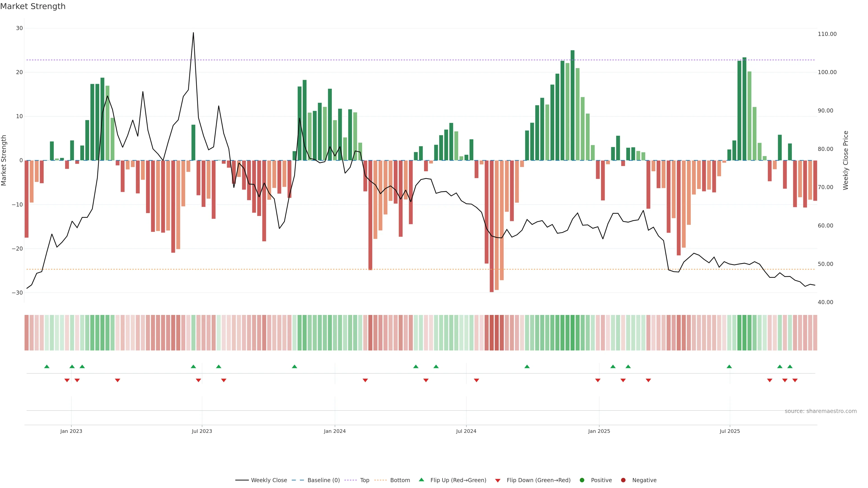Click the rightmost green Flip Up triangle marker
868x488 pixels.
coord(790,366)
